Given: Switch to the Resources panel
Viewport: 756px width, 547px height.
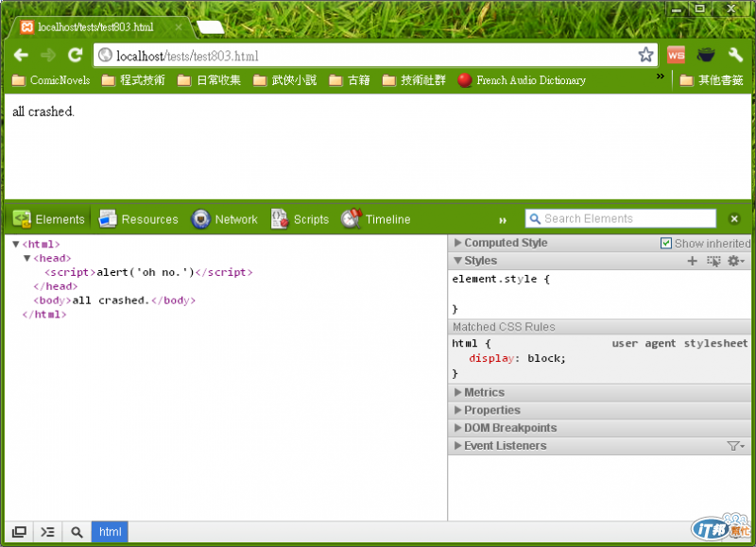Looking at the screenshot, I should [138, 219].
